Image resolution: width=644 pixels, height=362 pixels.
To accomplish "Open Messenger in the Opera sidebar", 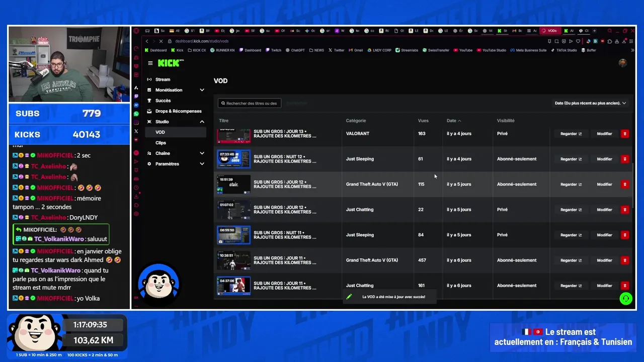I will [x=136, y=105].
